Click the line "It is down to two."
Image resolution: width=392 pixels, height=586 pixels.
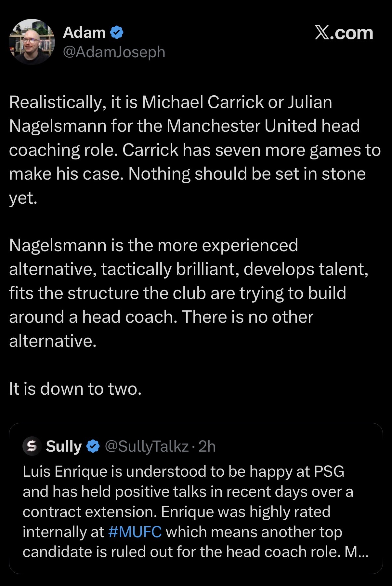coord(75,388)
